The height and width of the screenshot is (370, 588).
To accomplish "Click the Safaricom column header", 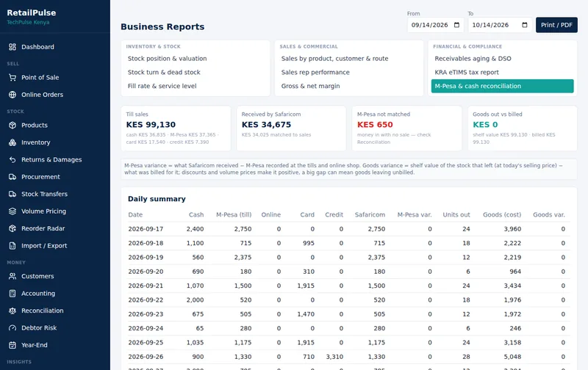I will [x=370, y=214].
